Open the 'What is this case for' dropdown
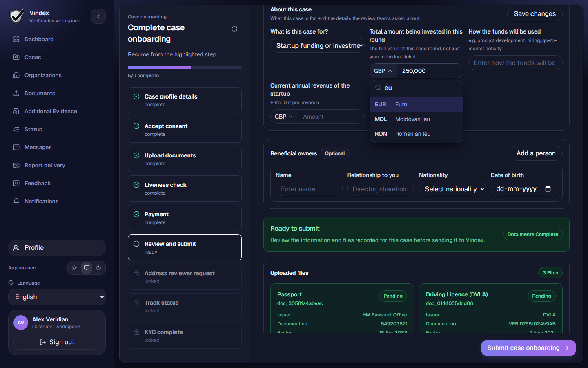The height and width of the screenshot is (368, 588). (x=317, y=45)
